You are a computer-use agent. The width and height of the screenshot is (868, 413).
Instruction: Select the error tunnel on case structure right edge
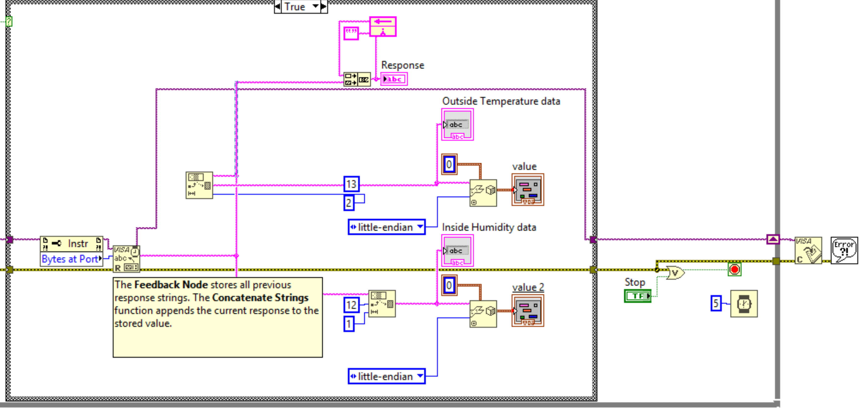point(593,270)
